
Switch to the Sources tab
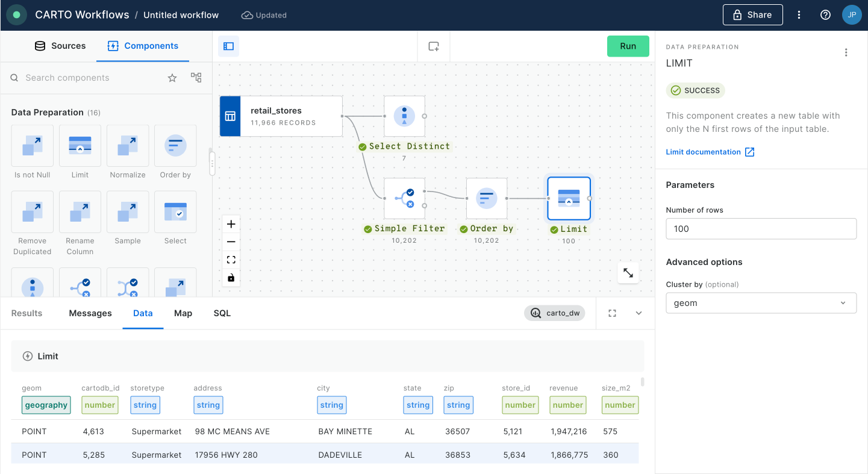(x=60, y=46)
